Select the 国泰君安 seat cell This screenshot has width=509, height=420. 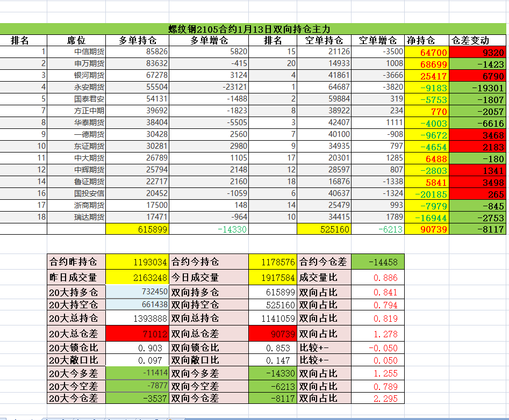tap(76, 99)
